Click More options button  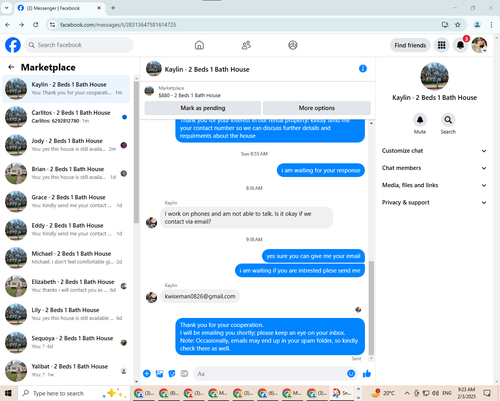317,108
